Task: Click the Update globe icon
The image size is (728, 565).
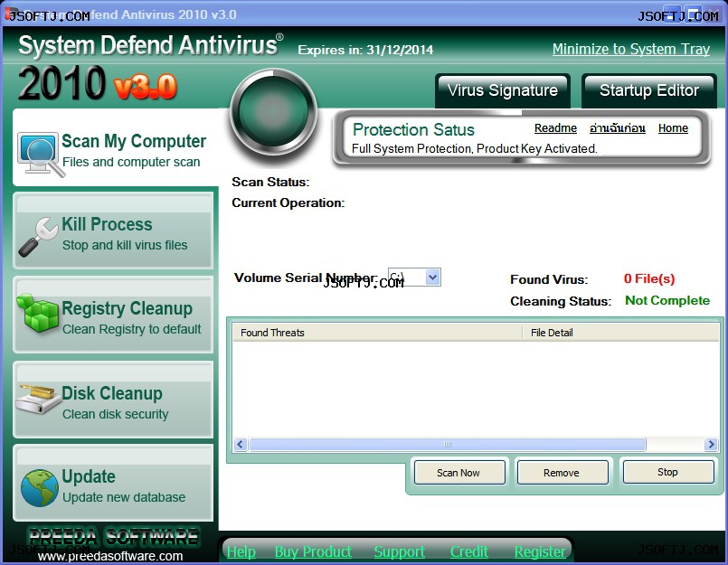Action: click(x=40, y=488)
